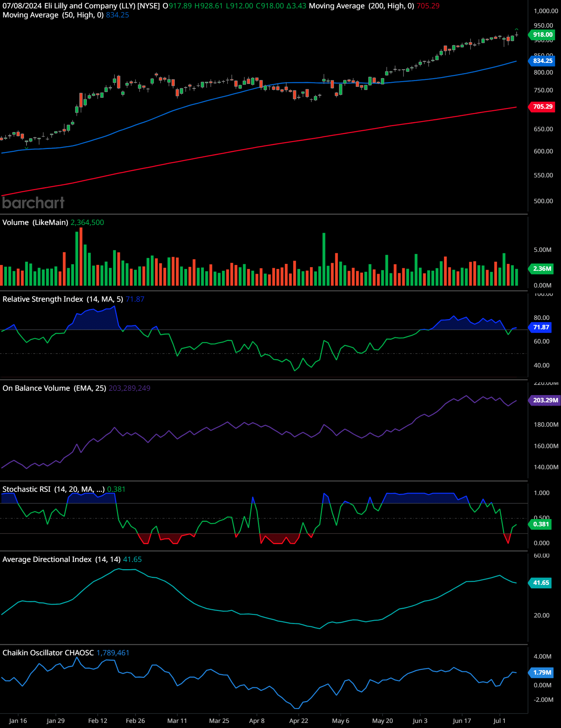Click the Jul 1 date on time axis
This screenshot has width=561, height=728.
click(x=500, y=721)
